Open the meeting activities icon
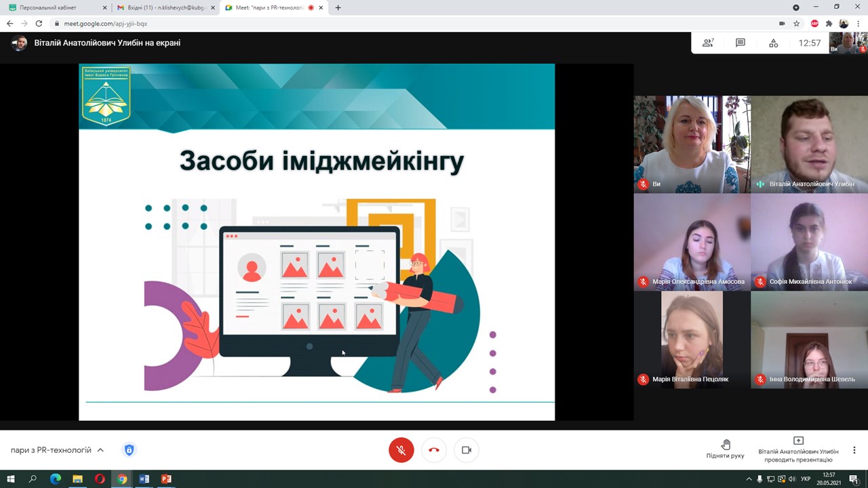This screenshot has height=488, width=868. [773, 43]
